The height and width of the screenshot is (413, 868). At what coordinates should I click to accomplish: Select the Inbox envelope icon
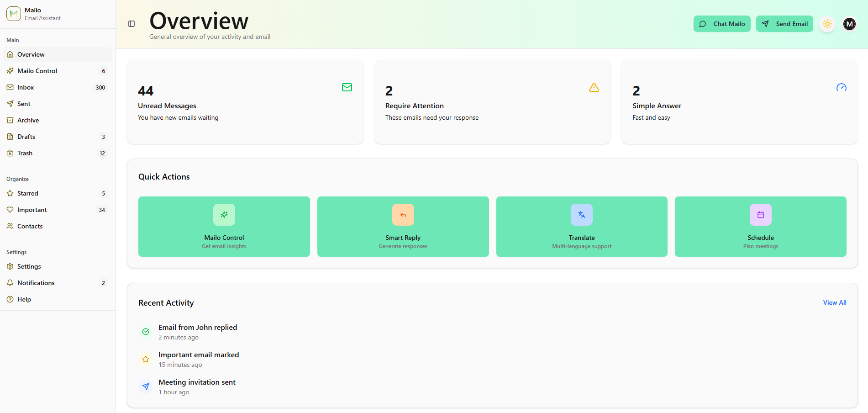tap(10, 87)
